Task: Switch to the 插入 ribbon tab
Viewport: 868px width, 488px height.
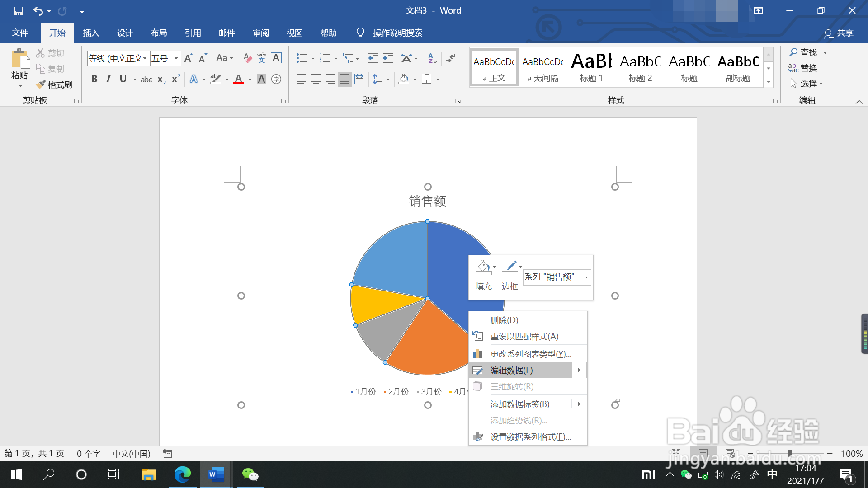Action: [91, 33]
